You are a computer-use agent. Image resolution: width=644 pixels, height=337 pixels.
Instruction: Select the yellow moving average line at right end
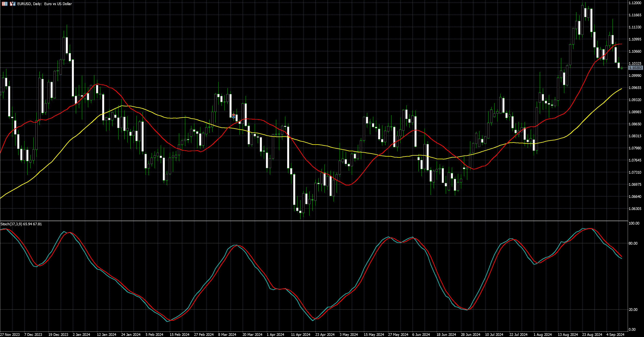coord(621,89)
